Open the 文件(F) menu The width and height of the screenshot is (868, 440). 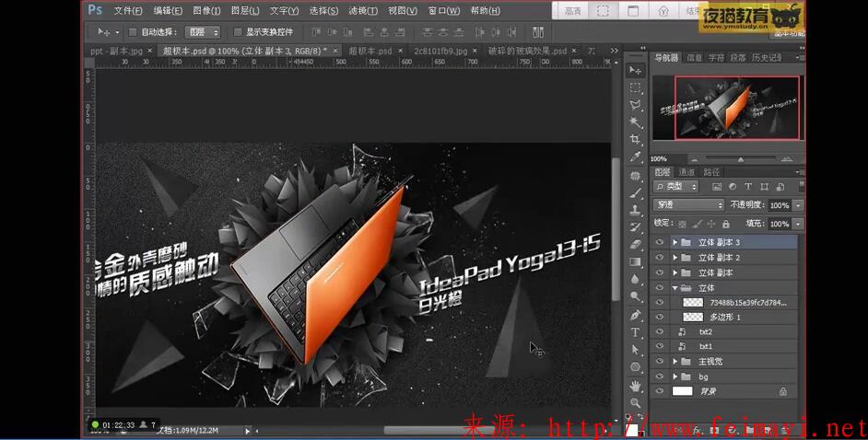[128, 10]
